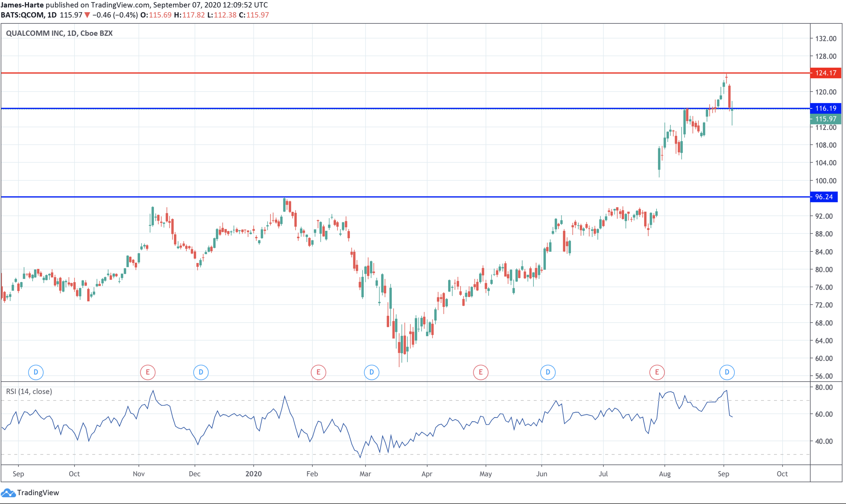Viewport: 846px width, 504px height.
Task: Click the TradingView text link at bottom
Action: 38,493
